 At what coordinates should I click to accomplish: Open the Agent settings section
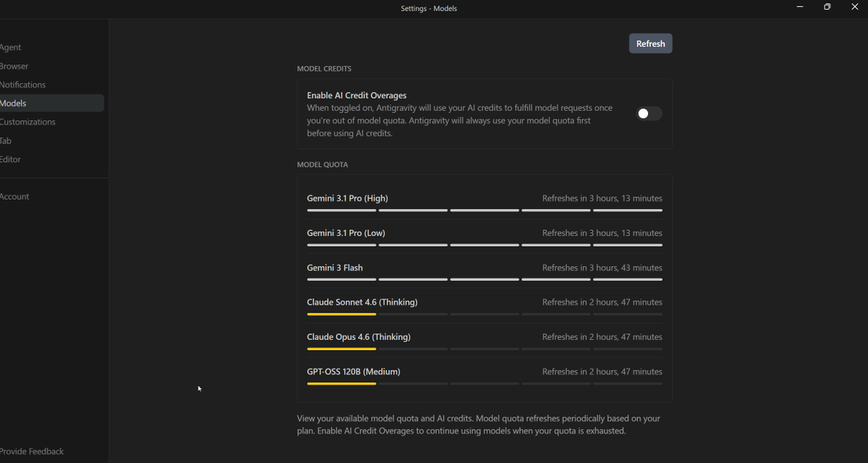11,47
